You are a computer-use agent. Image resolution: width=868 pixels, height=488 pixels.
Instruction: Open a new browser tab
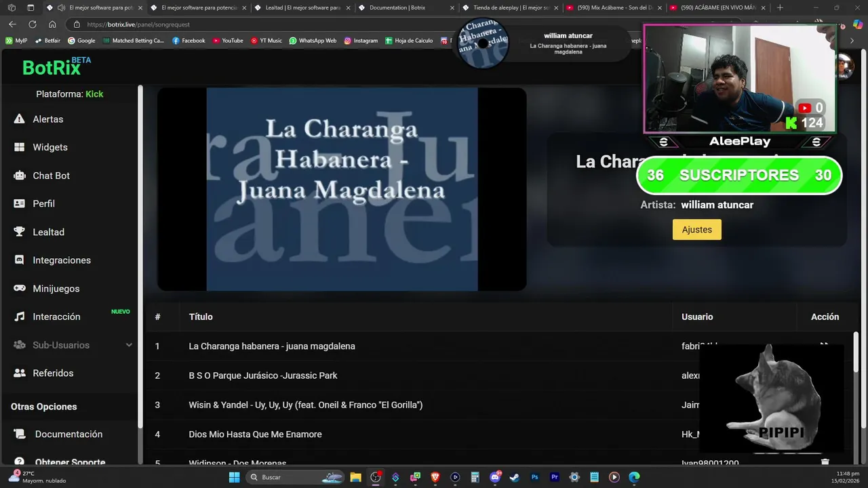780,7
